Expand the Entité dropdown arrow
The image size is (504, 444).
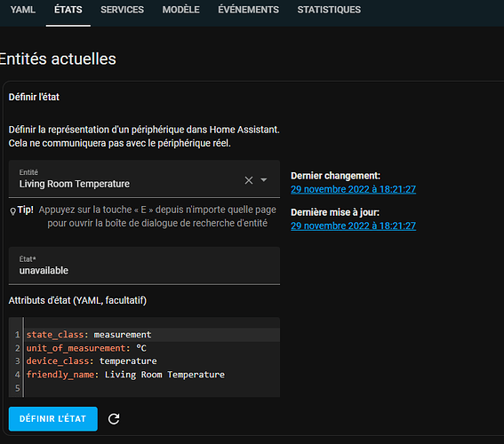pos(264,179)
